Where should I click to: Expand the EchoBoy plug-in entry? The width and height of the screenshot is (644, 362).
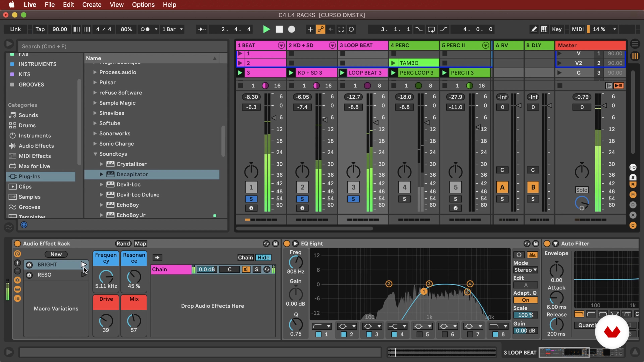click(101, 205)
